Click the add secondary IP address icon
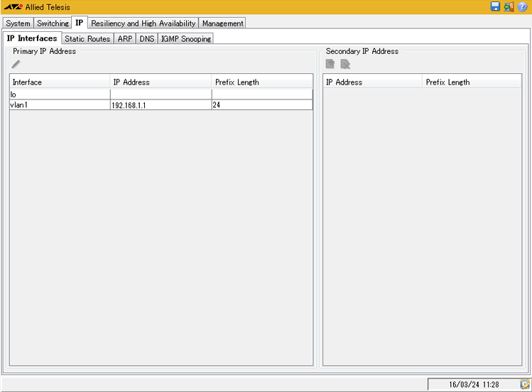 tap(330, 65)
